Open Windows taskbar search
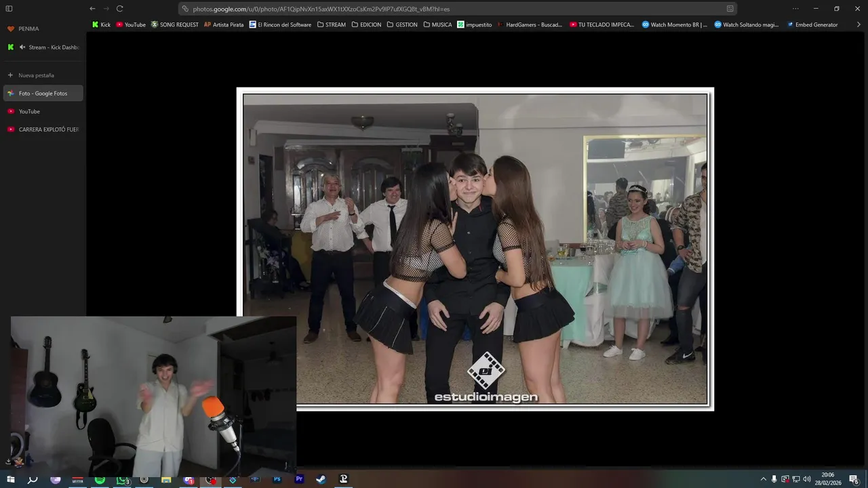The height and width of the screenshot is (488, 868). point(33,479)
